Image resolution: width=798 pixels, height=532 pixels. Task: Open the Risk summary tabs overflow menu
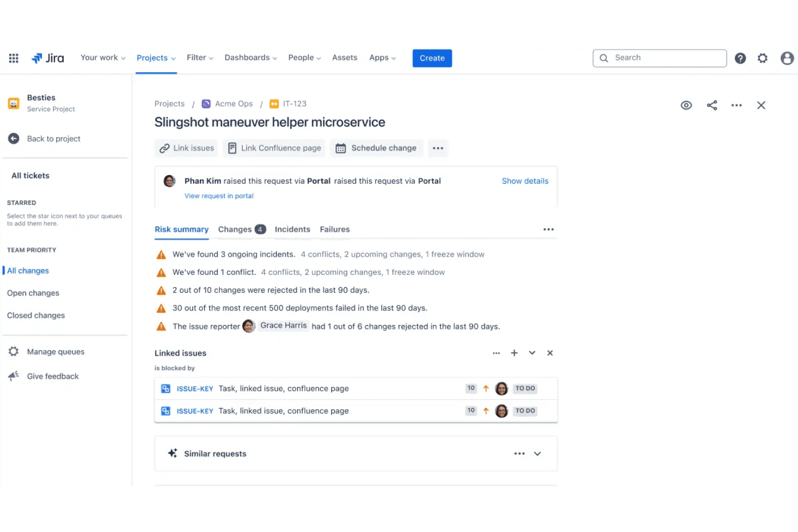point(548,229)
